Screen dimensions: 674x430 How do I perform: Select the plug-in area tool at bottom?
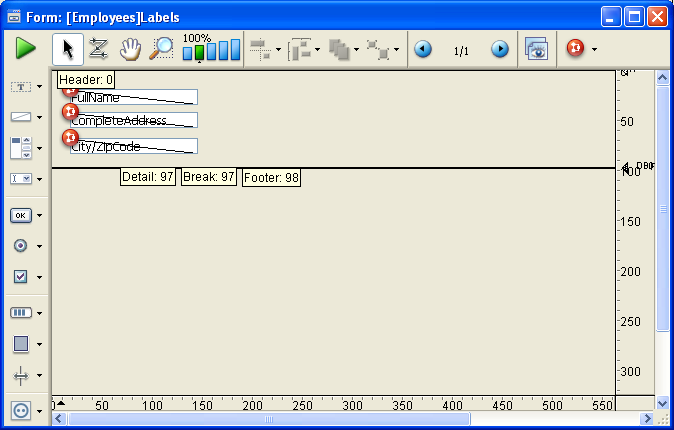pyautogui.click(x=21, y=411)
